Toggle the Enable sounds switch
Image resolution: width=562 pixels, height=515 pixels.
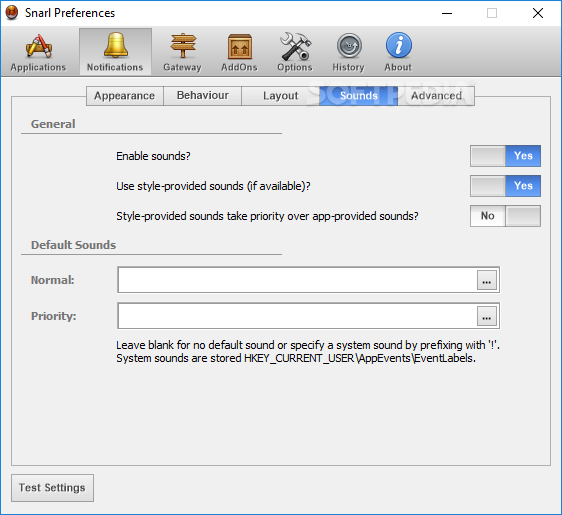point(505,156)
